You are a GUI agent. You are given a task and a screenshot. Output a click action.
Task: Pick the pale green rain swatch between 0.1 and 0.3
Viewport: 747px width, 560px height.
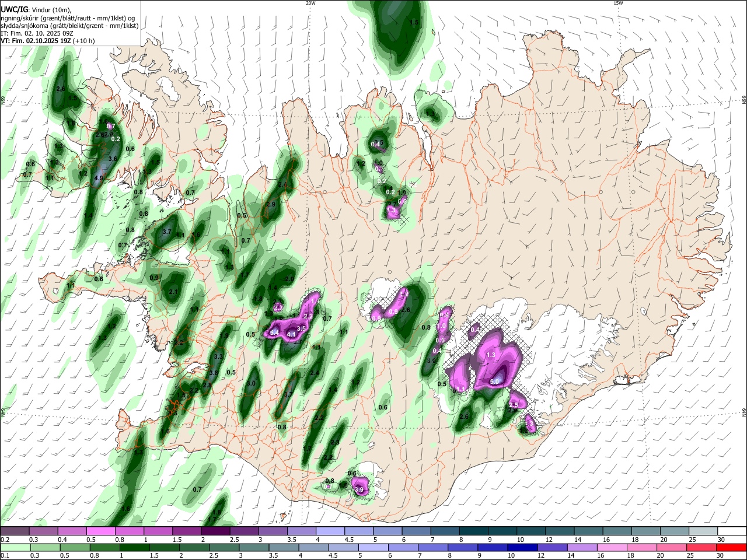click(15, 547)
